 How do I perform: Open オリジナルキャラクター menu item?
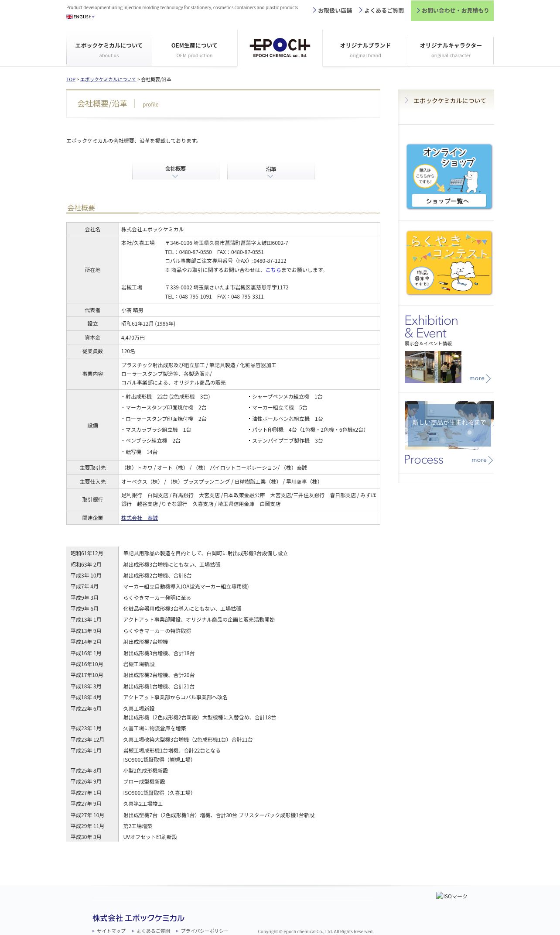coord(451,50)
